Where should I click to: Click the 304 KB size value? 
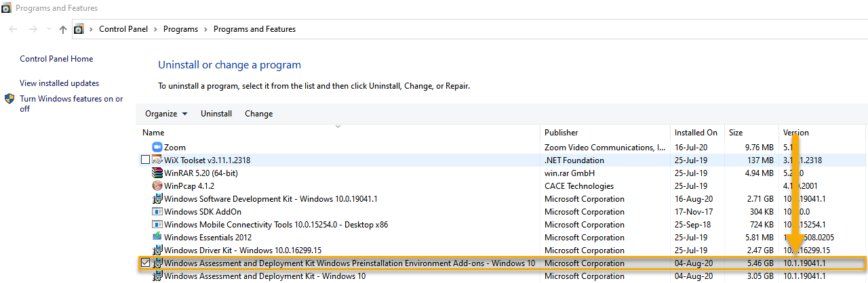click(x=761, y=212)
